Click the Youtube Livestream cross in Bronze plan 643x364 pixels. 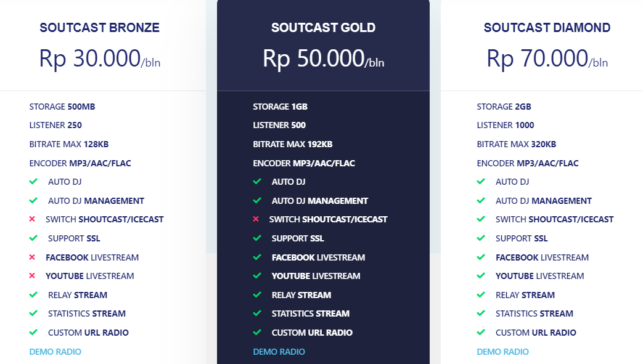coord(33,276)
